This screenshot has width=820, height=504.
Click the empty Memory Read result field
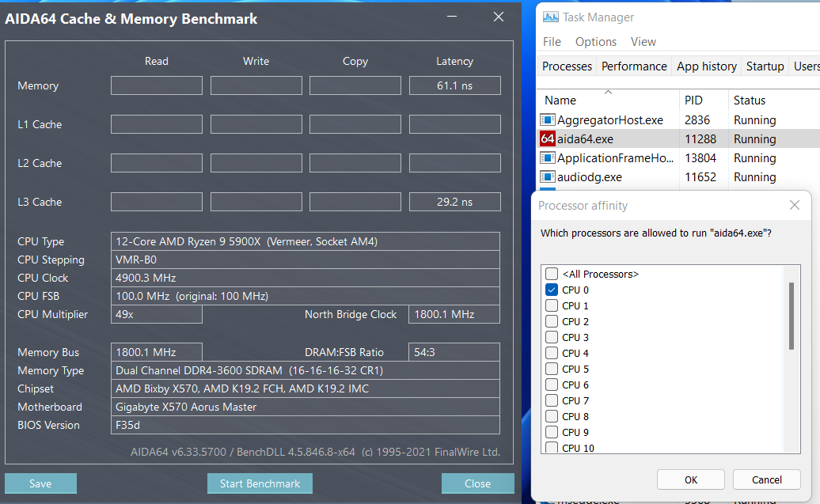pos(157,85)
